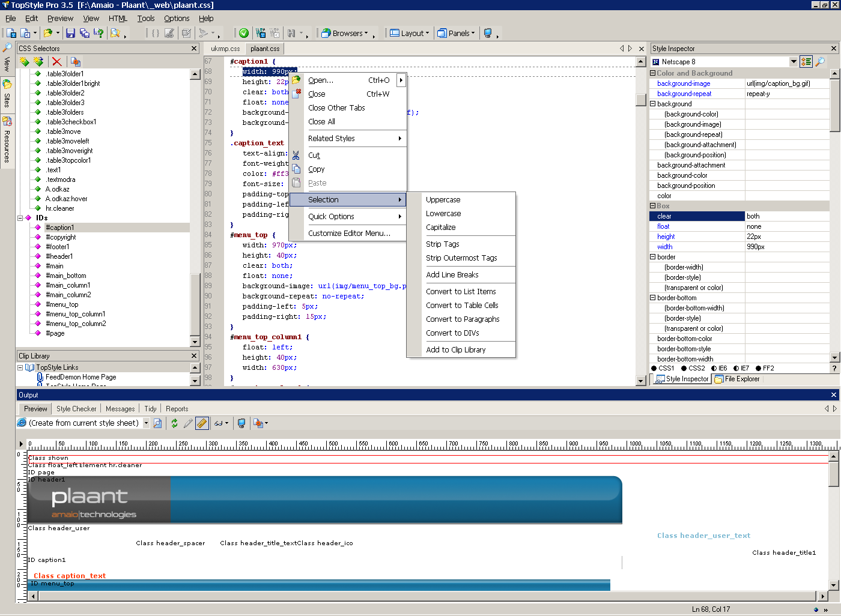
Task: Open the Netscape 8 browser dropdown
Action: tap(794, 61)
